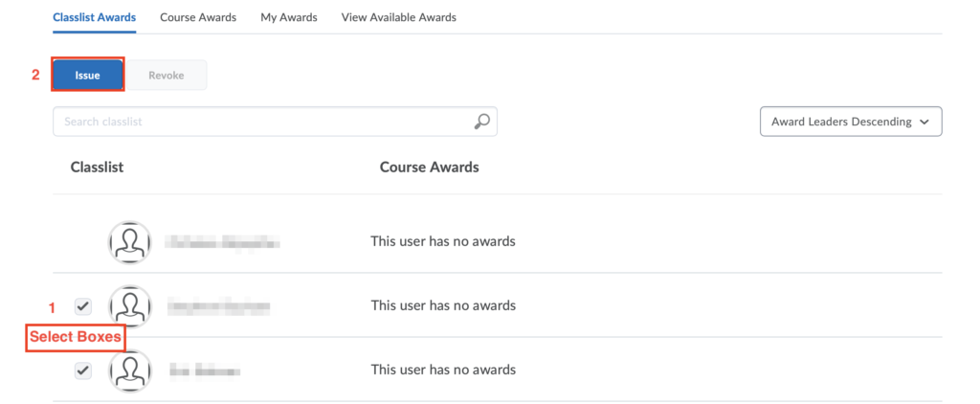Click the second student's profile avatar
This screenshot has width=980, height=404.
[x=130, y=306]
